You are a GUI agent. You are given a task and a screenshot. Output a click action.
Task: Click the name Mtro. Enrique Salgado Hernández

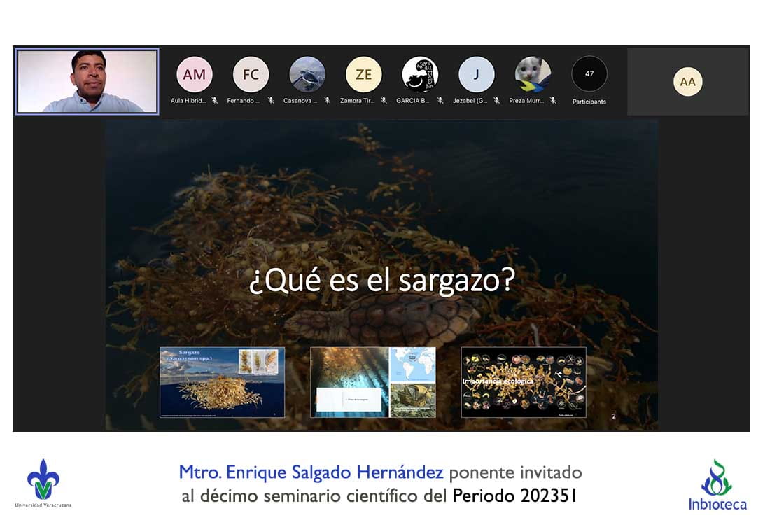pos(311,472)
